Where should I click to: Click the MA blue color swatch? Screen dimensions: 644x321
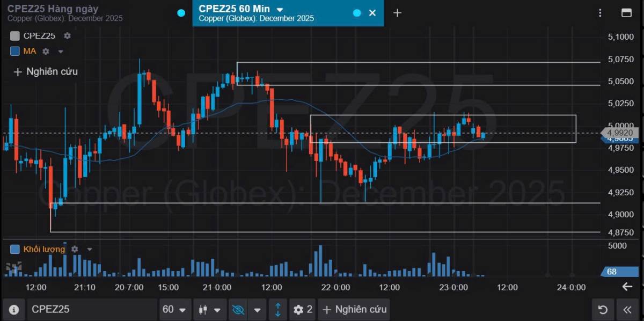15,52
